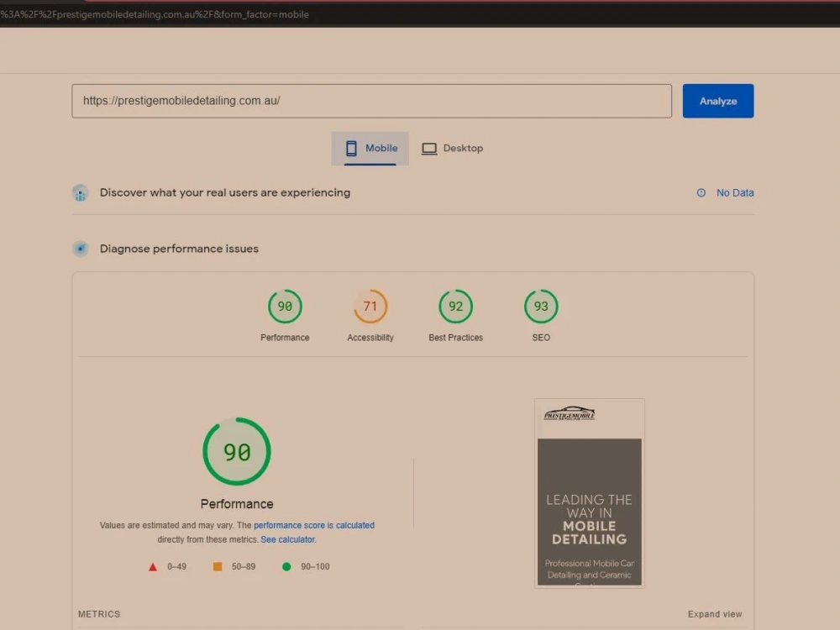This screenshot has height=630, width=840.
Task: Click the browser address bar URL text
Action: (155, 14)
